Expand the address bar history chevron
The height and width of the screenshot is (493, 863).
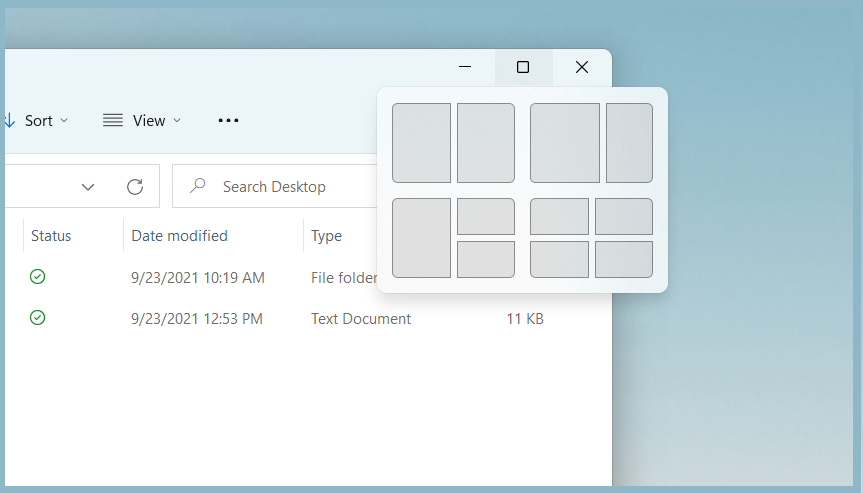pyautogui.click(x=88, y=187)
